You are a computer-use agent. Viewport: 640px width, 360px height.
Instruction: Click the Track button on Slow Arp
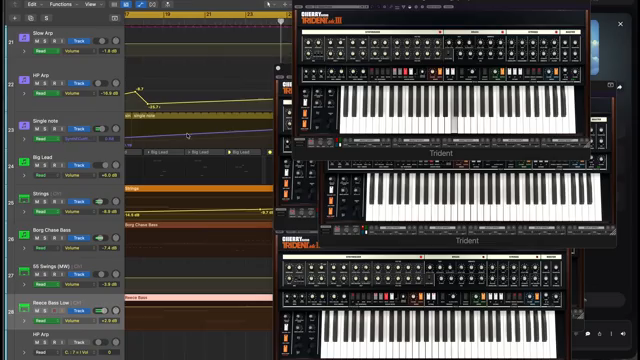[79, 41]
